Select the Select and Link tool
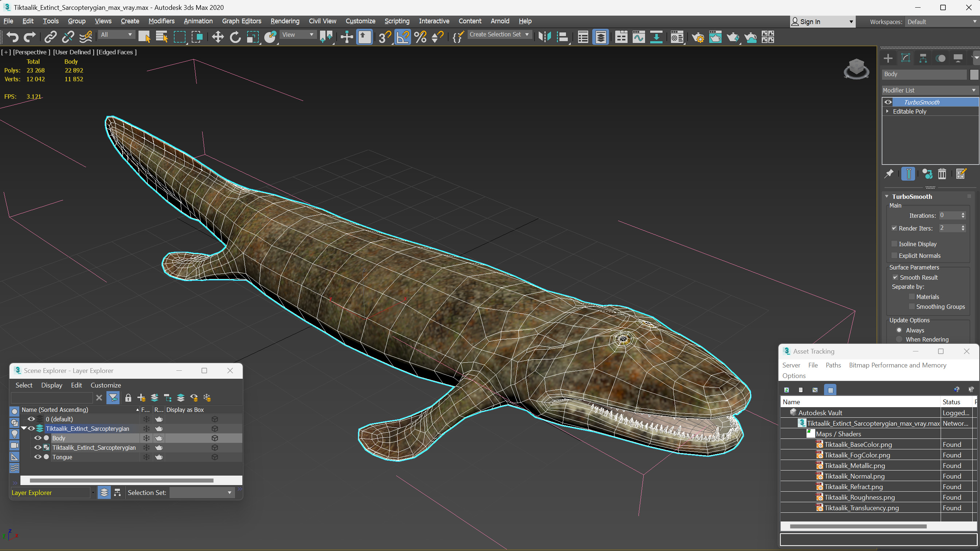 point(50,37)
